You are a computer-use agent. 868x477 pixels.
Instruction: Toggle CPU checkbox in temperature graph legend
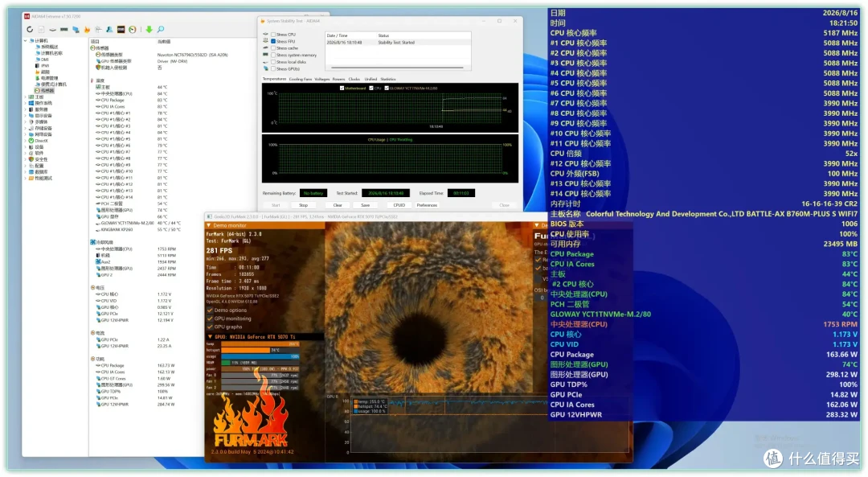coord(371,88)
